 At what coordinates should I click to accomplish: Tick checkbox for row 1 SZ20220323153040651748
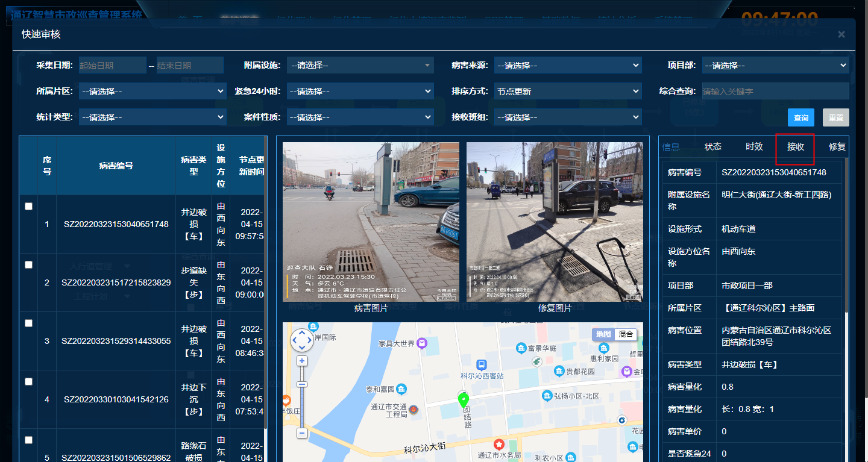[28, 206]
